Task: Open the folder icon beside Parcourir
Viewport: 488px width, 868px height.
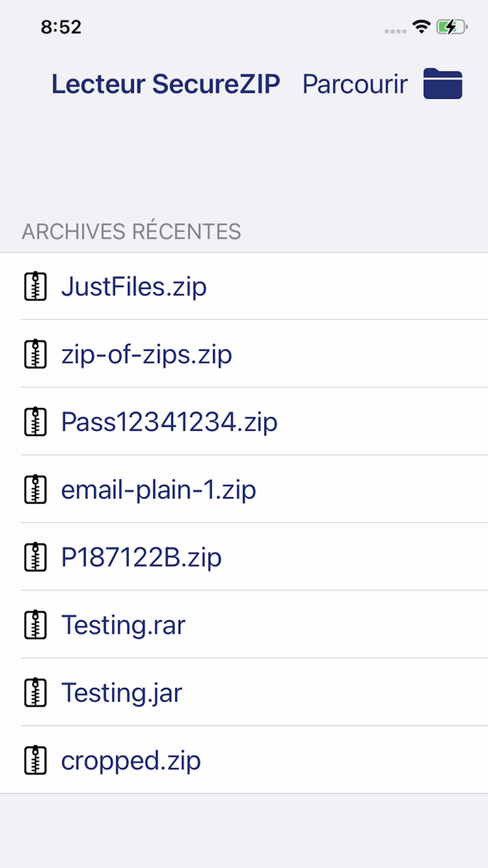Action: pos(443,84)
